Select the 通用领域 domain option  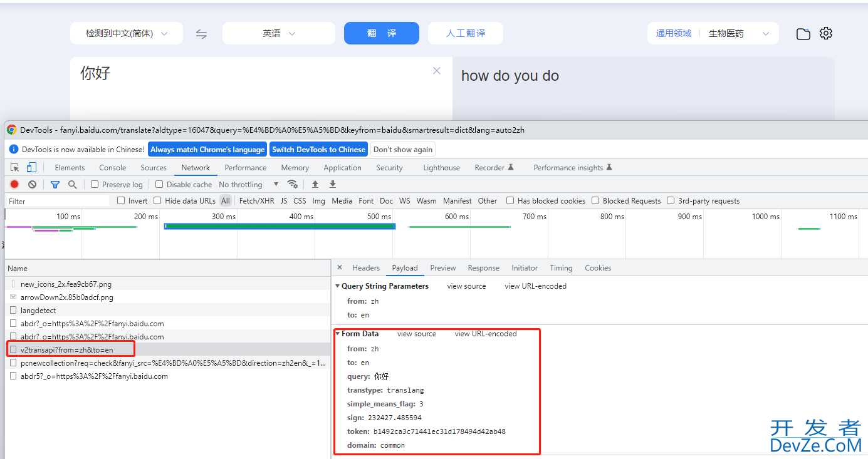673,33
